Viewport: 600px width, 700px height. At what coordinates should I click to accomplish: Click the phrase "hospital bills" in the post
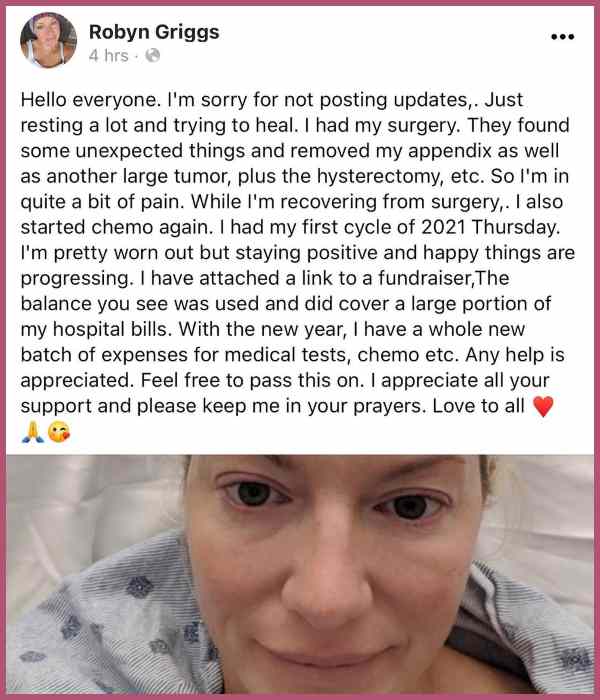(112, 330)
